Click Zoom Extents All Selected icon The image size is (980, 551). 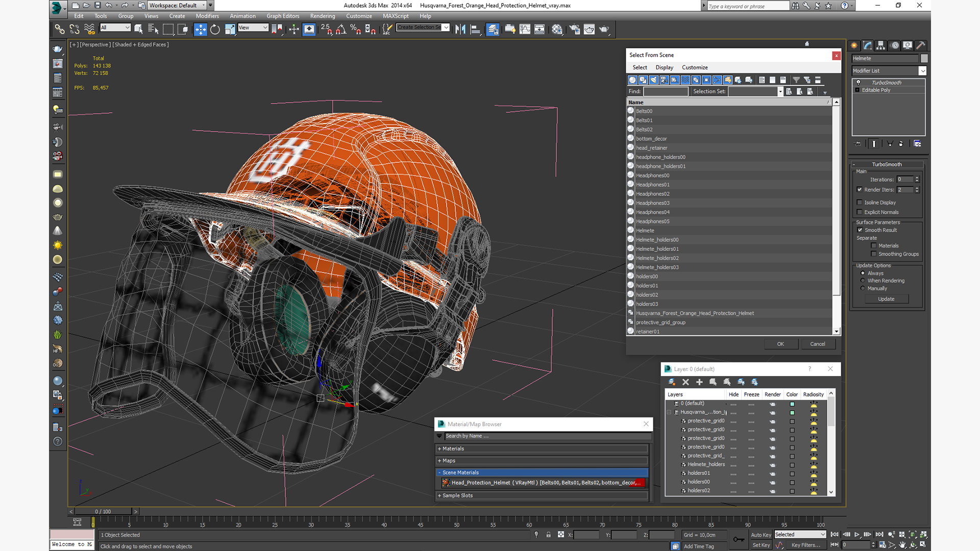point(923,535)
